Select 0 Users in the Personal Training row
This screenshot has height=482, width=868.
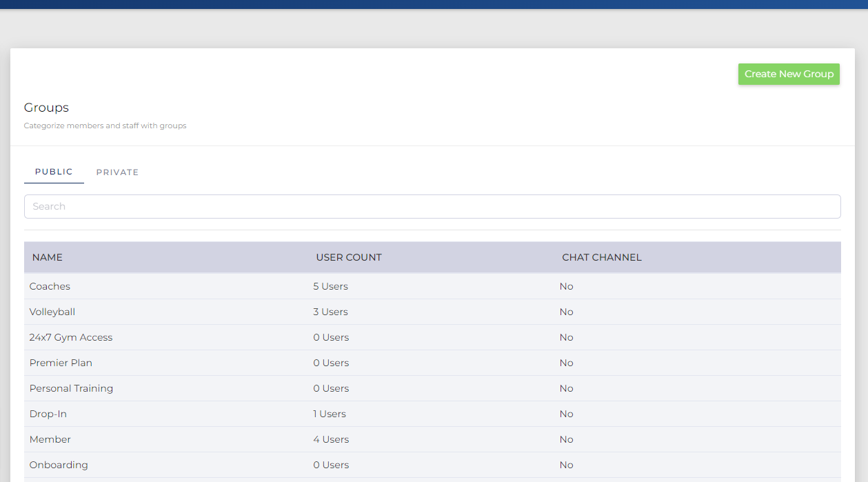pos(331,388)
